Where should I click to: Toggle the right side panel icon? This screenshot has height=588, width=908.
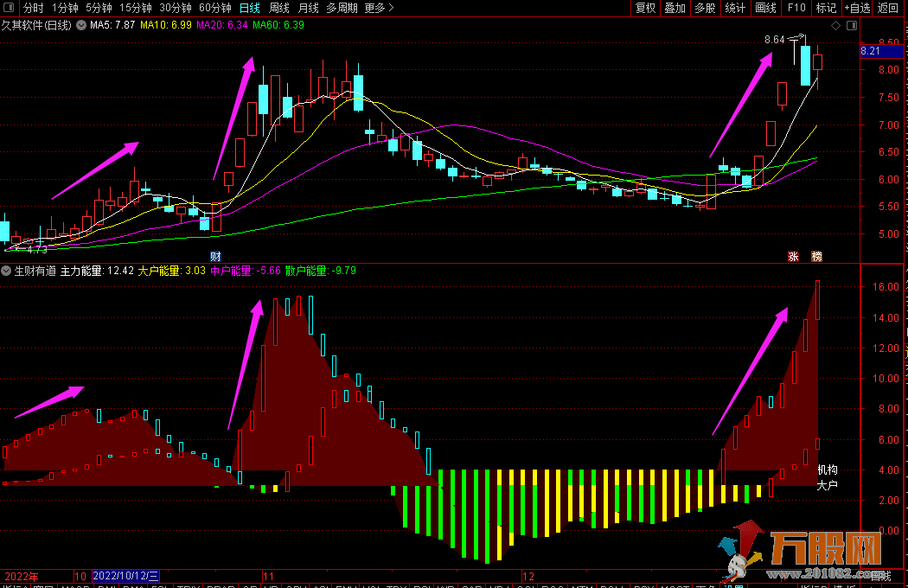click(x=852, y=25)
